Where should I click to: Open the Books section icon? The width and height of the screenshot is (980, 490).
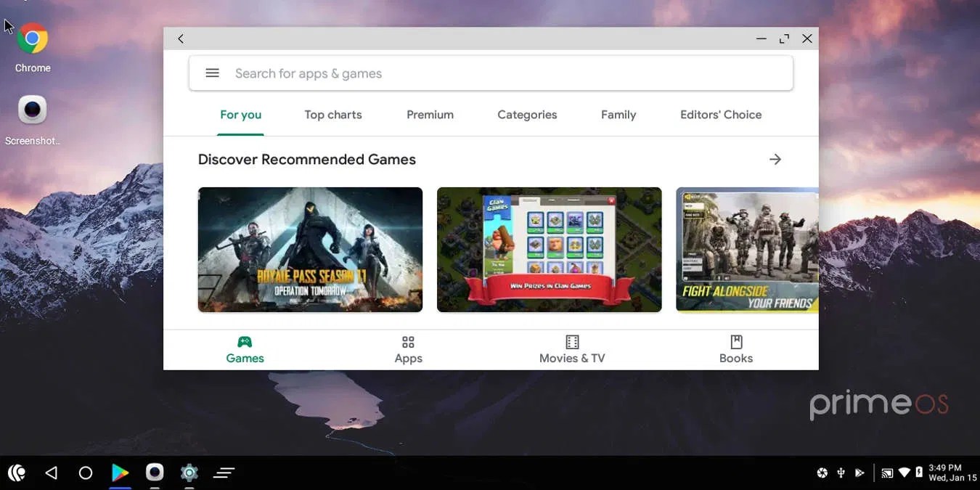(x=736, y=341)
